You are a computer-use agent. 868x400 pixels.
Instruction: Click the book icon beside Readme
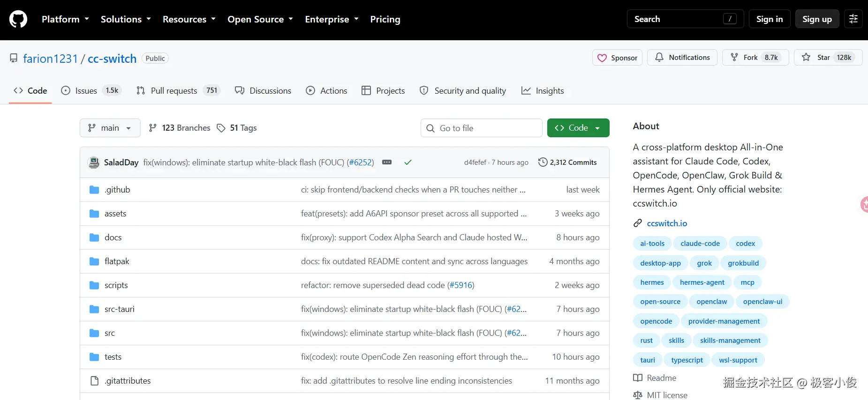tap(638, 378)
